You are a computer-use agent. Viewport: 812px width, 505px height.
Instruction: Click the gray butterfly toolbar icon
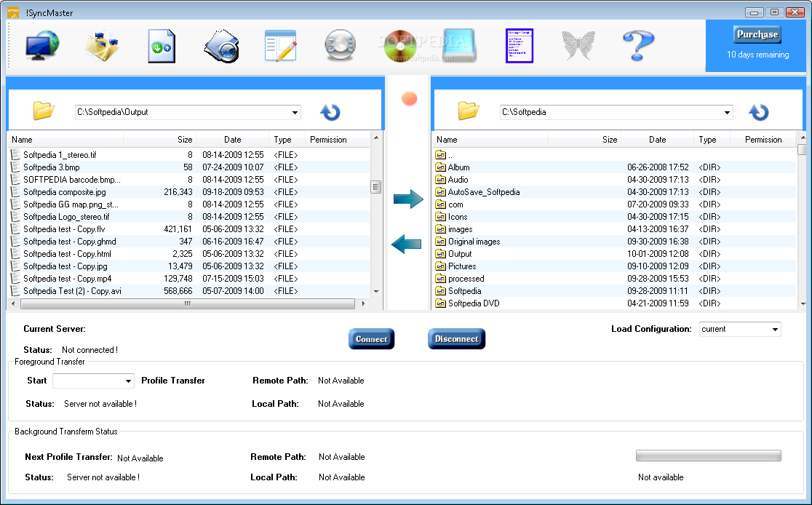point(578,45)
